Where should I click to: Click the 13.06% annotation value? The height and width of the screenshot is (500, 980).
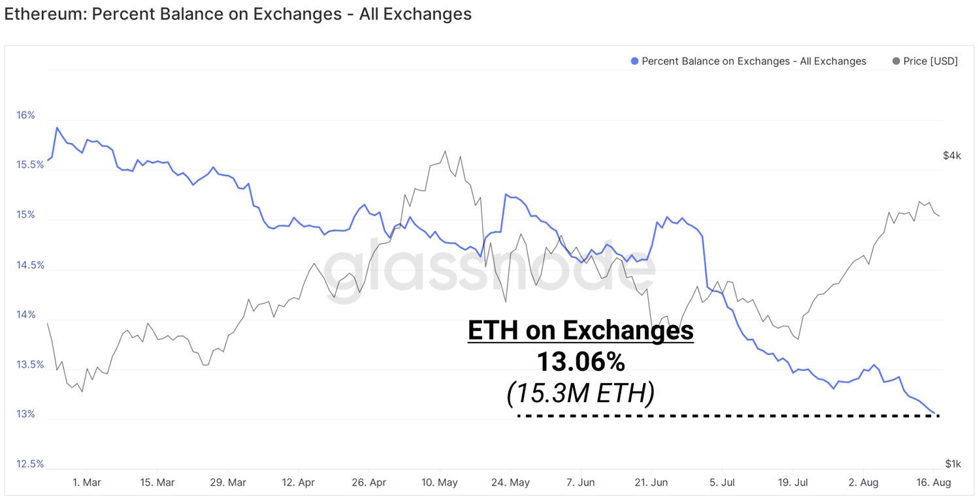[x=581, y=362]
